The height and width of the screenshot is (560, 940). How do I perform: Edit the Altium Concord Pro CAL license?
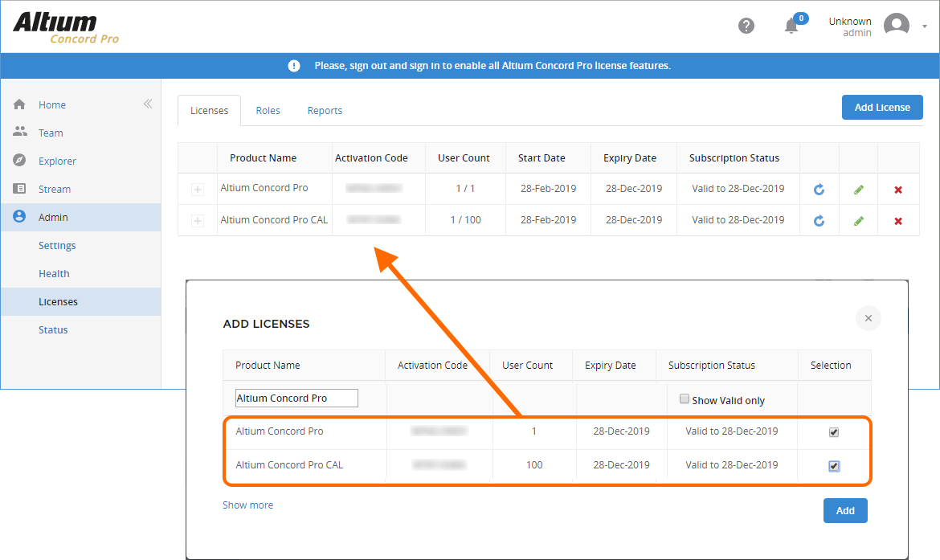pyautogui.click(x=859, y=221)
